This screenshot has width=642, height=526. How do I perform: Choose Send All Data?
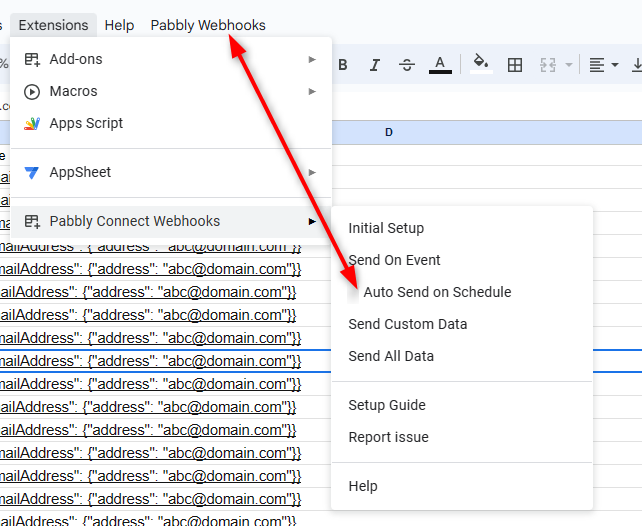point(462,356)
